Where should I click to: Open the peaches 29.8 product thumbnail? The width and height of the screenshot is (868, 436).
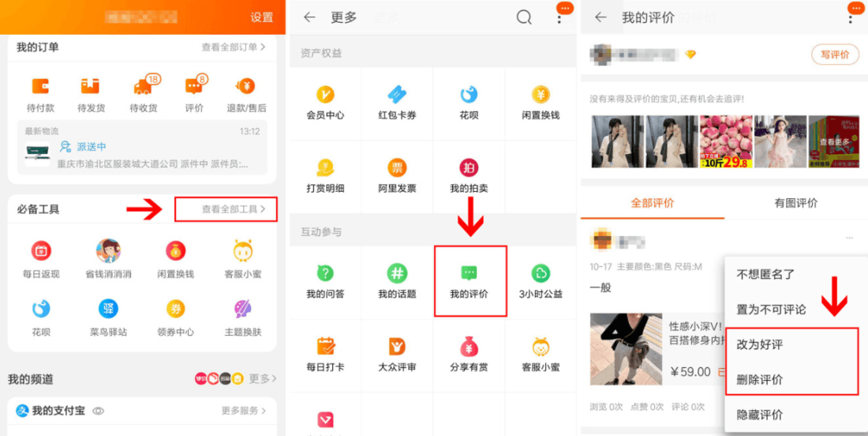click(x=726, y=142)
